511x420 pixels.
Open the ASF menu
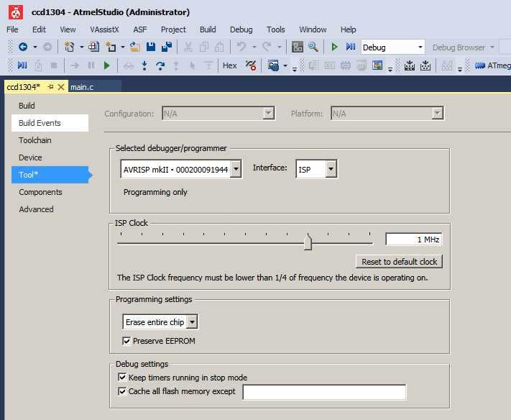(140, 29)
